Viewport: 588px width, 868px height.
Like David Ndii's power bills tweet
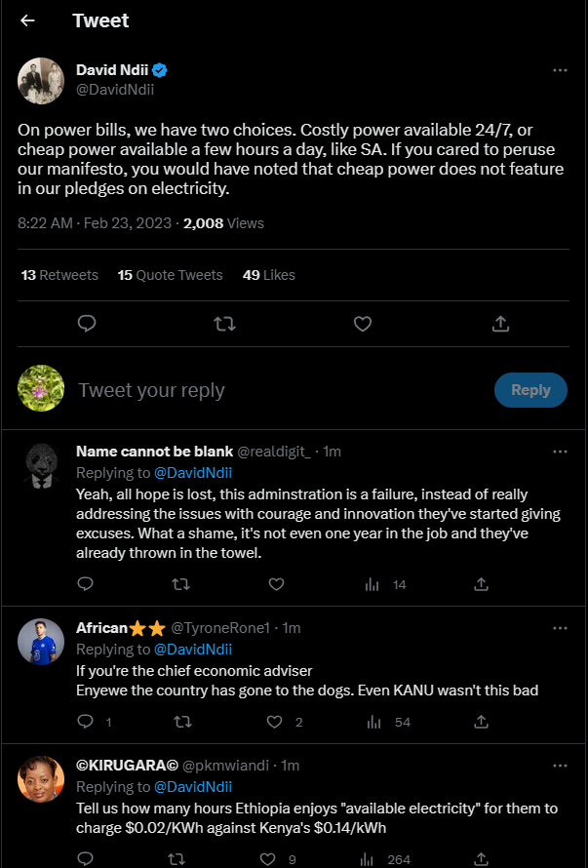pos(362,324)
